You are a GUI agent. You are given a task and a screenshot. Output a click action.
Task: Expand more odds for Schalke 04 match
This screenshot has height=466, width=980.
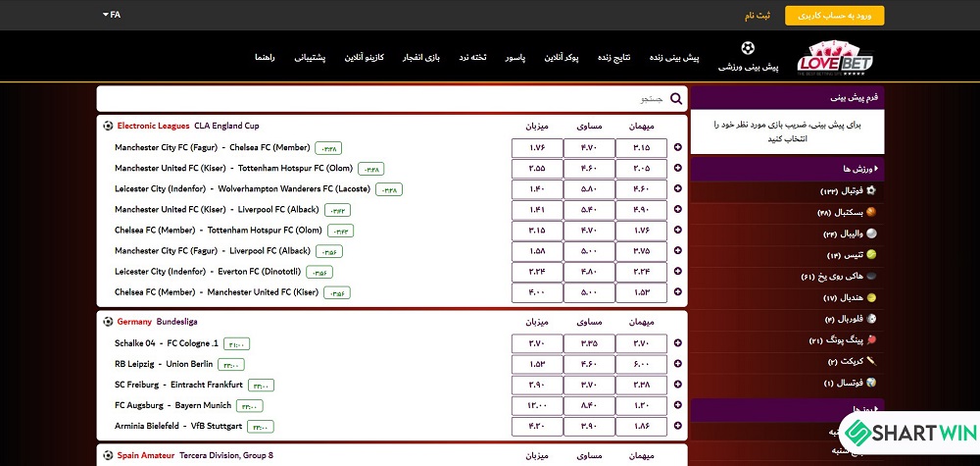click(x=678, y=342)
